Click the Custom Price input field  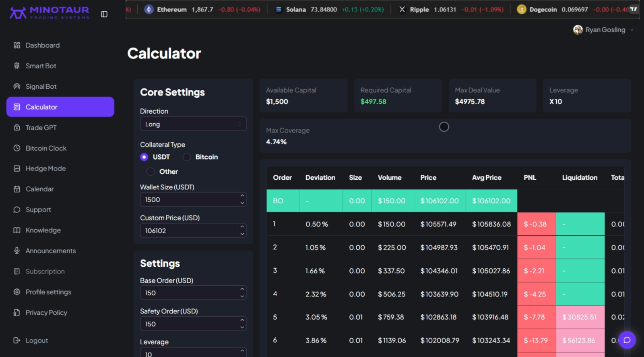click(193, 230)
